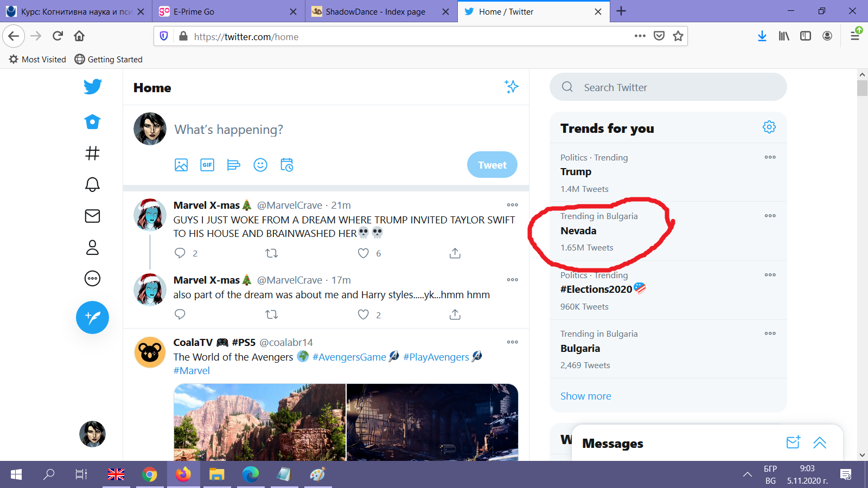868x488 pixels.
Task: Open the Home timeline icon in sidebar
Action: coord(93,122)
